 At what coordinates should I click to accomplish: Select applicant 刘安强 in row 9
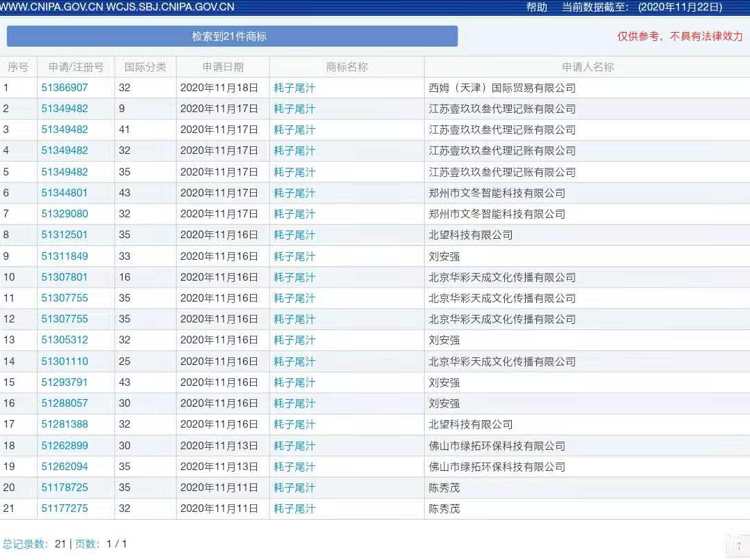tap(444, 256)
